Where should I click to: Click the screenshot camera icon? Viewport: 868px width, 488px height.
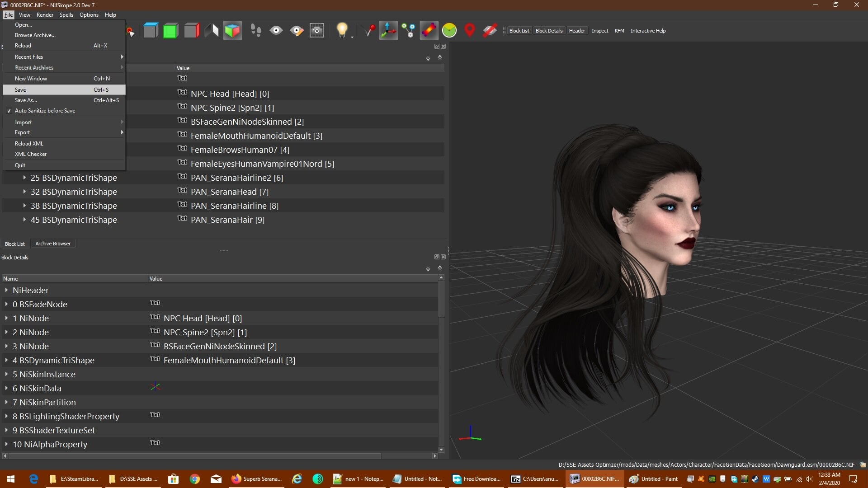click(x=317, y=31)
